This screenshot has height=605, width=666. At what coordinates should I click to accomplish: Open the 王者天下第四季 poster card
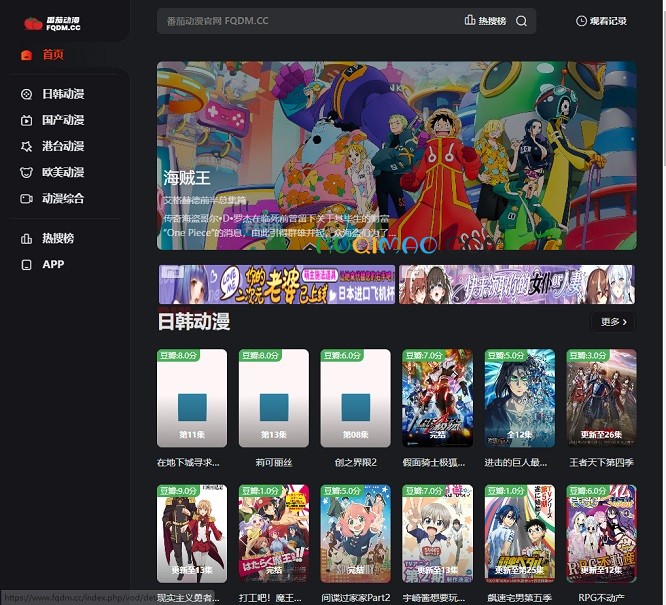[x=601, y=398]
